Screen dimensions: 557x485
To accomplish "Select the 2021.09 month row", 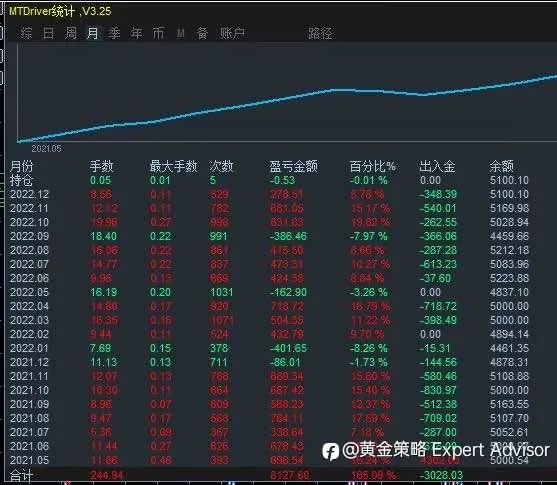I will click(270, 404).
